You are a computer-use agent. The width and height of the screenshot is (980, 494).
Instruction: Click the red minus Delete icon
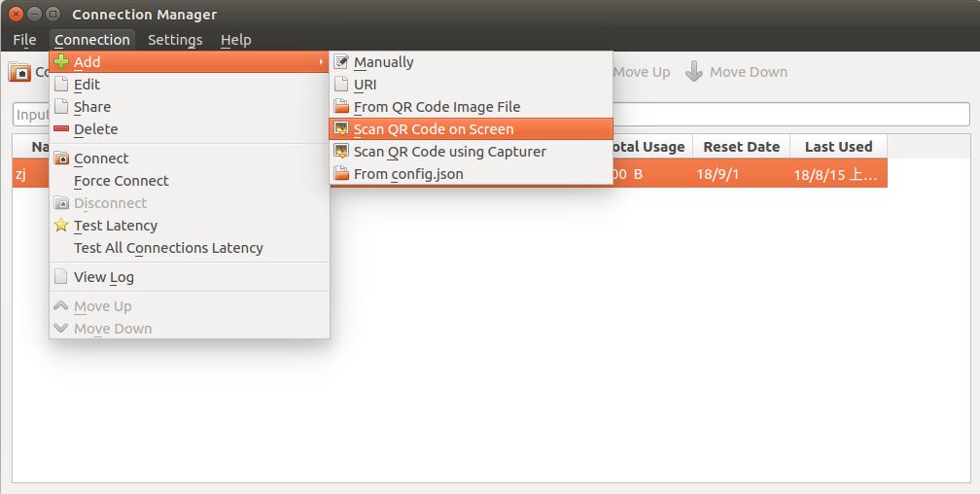[x=61, y=129]
